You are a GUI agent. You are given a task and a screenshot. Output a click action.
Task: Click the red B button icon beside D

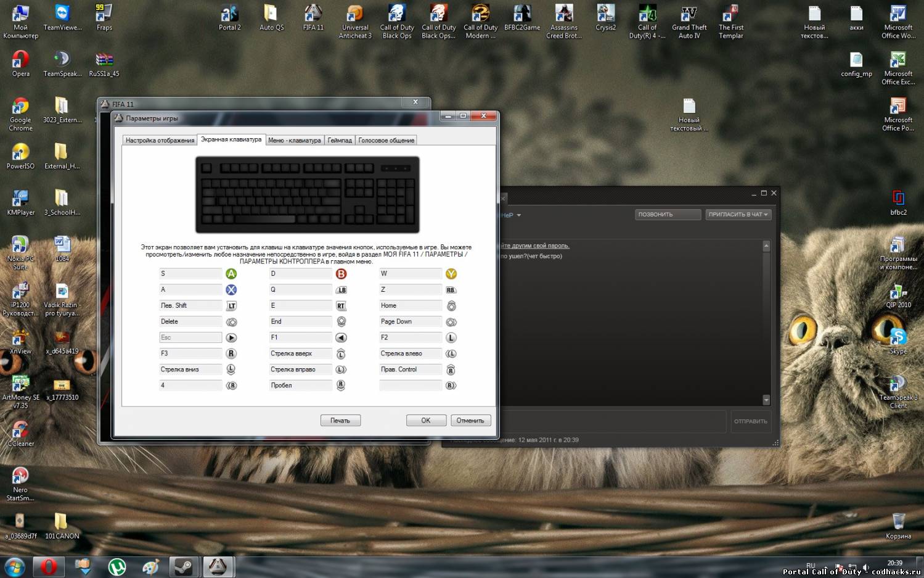(x=341, y=274)
